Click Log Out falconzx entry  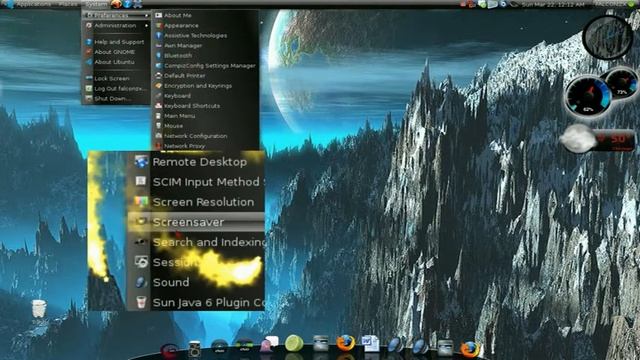pyautogui.click(x=116, y=88)
